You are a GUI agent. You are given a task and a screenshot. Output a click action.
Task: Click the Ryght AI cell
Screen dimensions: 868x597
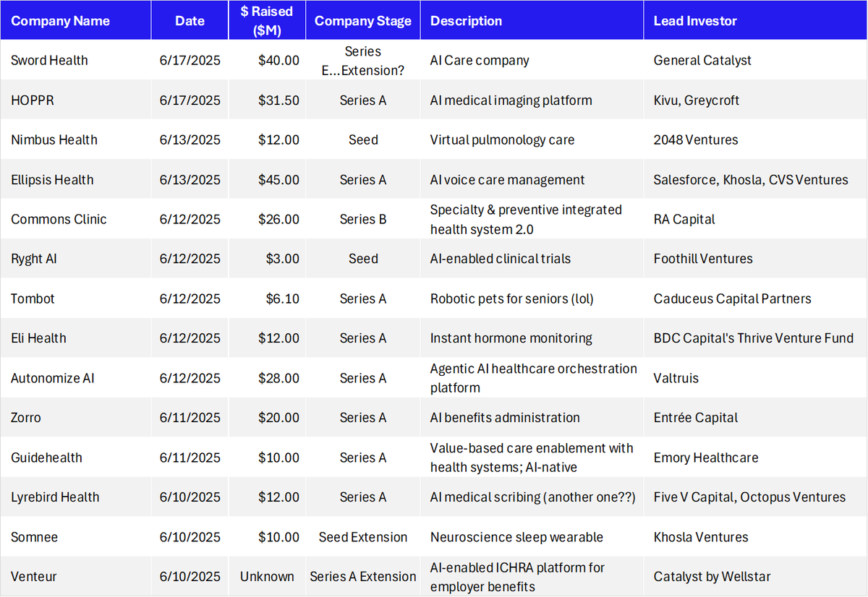[75, 259]
